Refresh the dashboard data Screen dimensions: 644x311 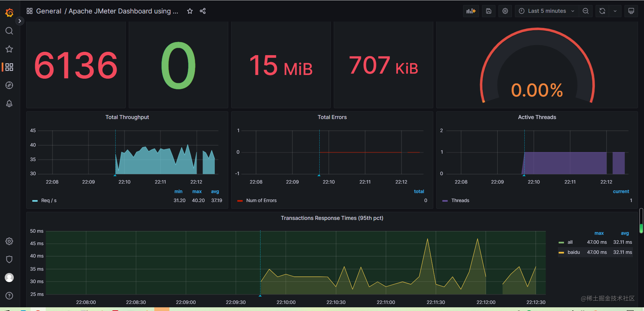(602, 11)
